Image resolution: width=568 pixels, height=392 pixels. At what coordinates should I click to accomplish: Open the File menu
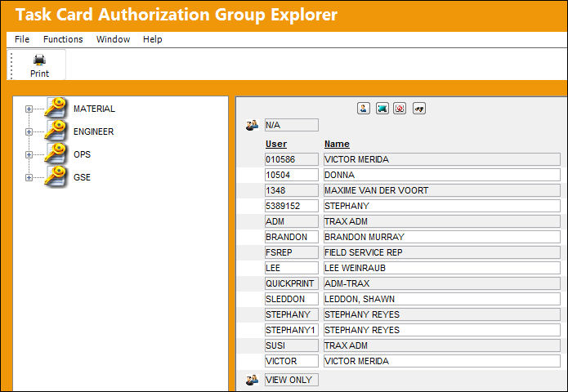tap(22, 39)
